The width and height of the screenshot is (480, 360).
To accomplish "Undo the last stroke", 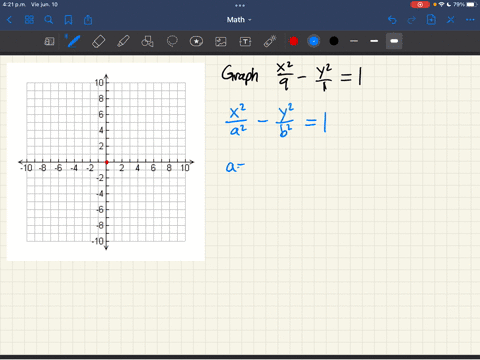I will click(392, 20).
